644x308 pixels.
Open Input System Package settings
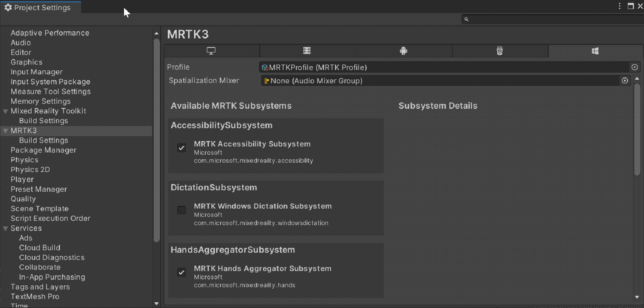(x=50, y=82)
